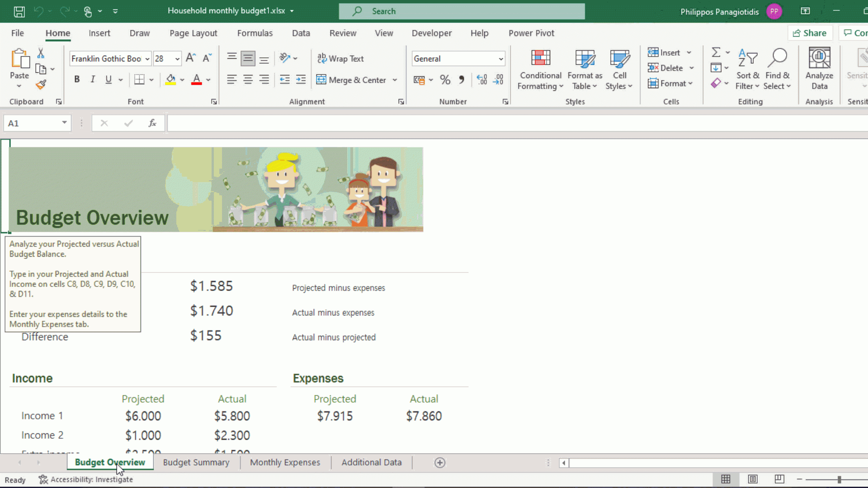The width and height of the screenshot is (868, 488).
Task: Open the Number Format dropdown
Action: point(500,58)
